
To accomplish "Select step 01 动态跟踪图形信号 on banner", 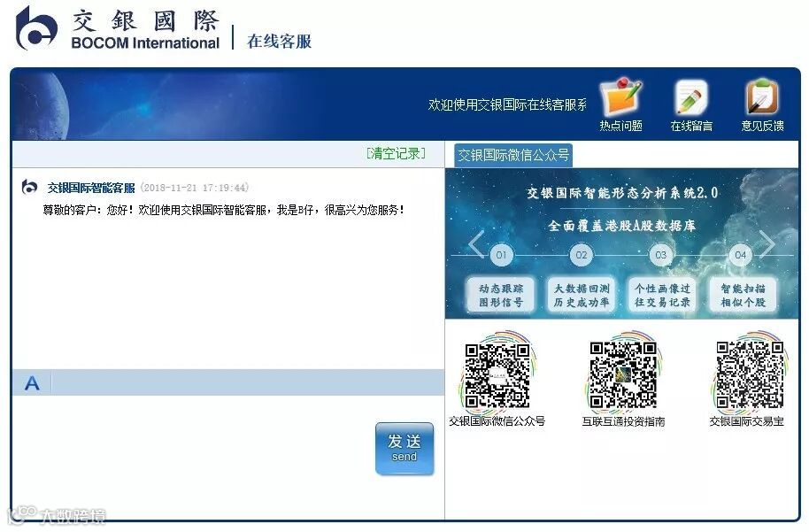I will coord(501,295).
